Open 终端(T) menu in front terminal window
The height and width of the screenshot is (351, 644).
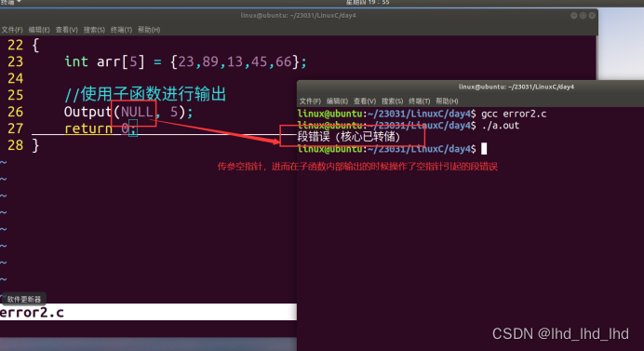420,101
